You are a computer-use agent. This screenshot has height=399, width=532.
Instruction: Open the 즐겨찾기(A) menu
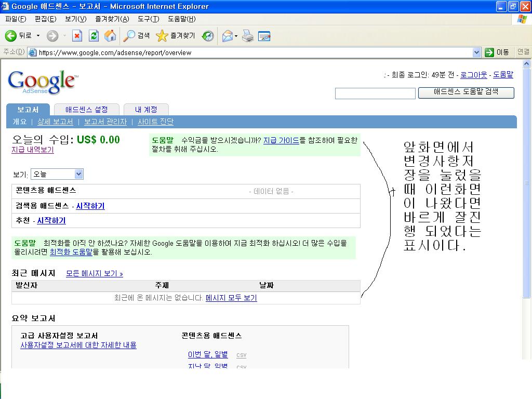[x=112, y=19]
